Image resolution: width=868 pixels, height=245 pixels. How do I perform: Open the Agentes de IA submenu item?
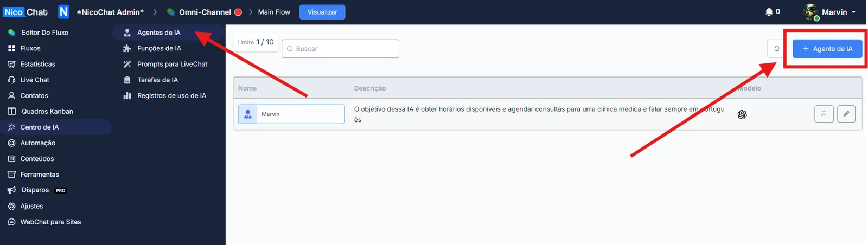tap(169, 33)
